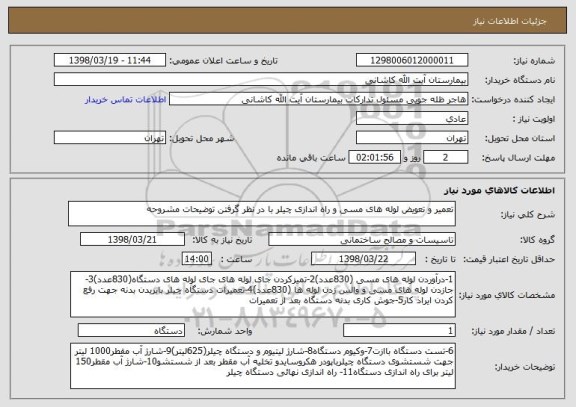Screen dimensions: 576x407
Task: Click the شرح کلی نیاز text area
Action: coord(262,213)
